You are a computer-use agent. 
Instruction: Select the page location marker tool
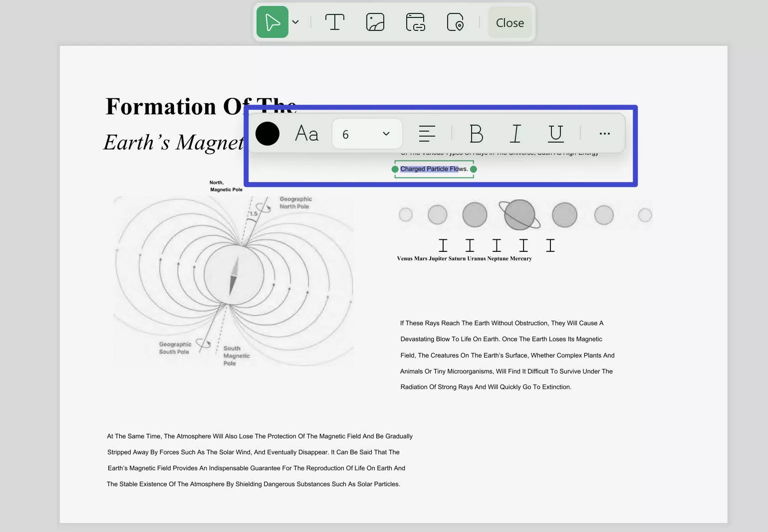[455, 22]
